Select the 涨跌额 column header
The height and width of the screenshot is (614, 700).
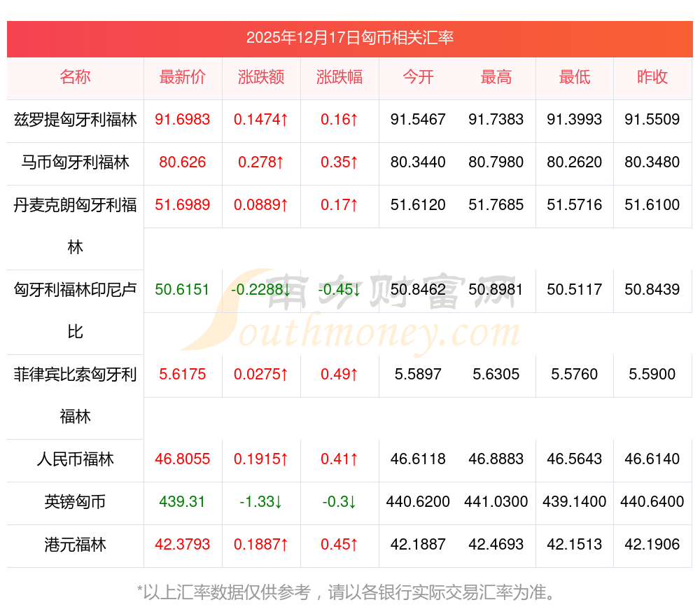[x=261, y=77]
